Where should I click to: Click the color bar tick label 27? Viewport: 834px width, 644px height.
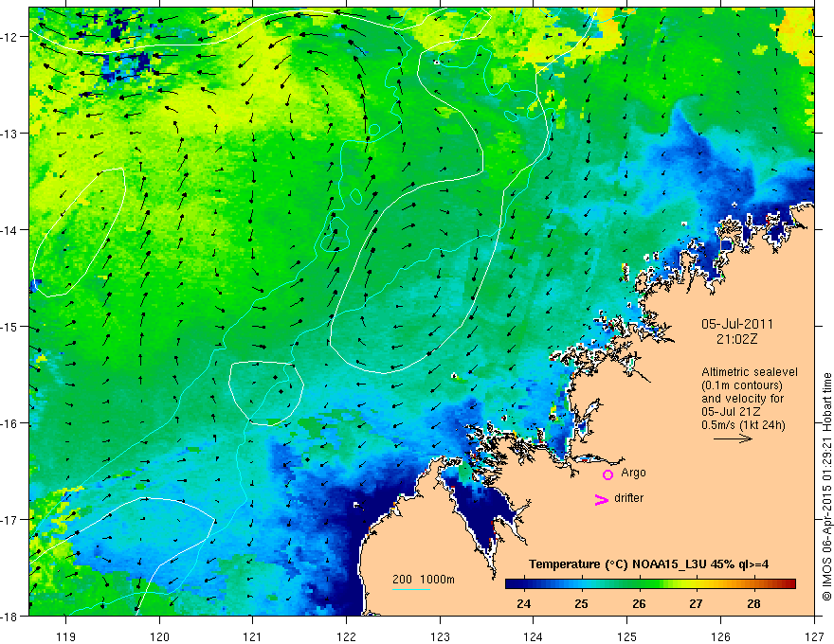pos(696,603)
